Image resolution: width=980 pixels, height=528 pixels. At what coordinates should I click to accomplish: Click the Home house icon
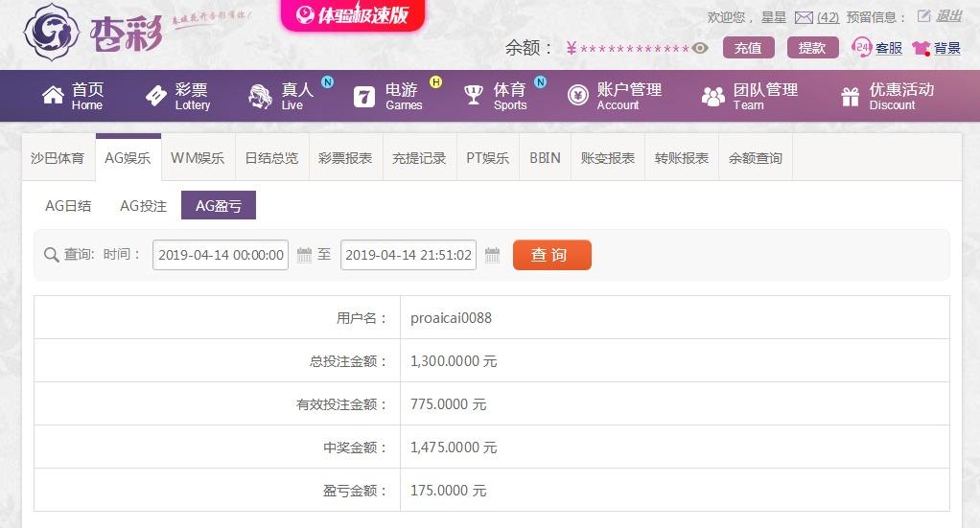[53, 95]
